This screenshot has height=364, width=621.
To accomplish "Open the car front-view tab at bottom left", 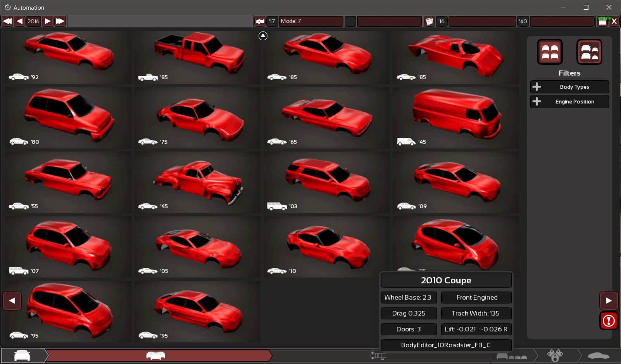I will (x=22, y=355).
